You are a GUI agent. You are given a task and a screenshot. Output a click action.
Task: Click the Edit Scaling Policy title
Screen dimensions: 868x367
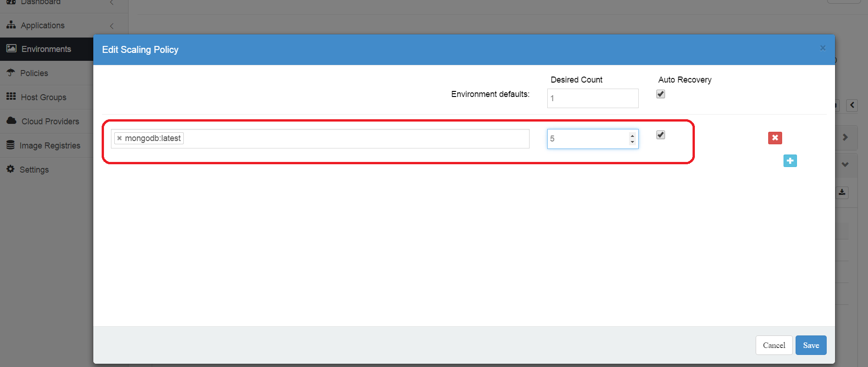(x=140, y=50)
